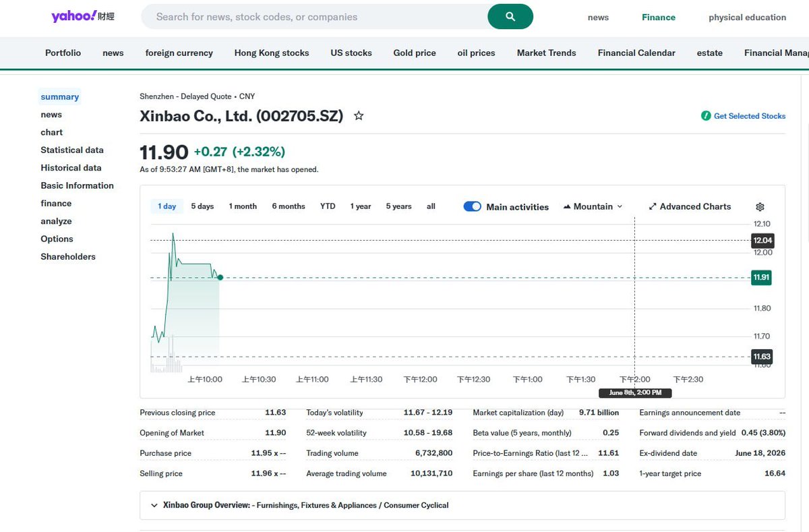Open Gold price page

pyautogui.click(x=415, y=53)
